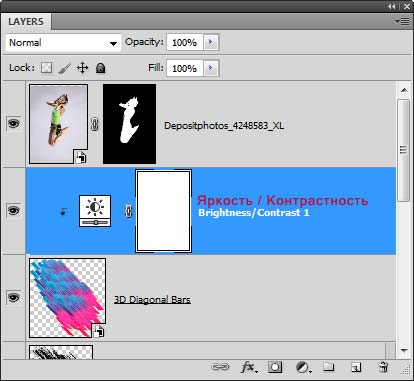Click clipping mask arrow on Brightness/Contrast layer

pyautogui.click(x=63, y=211)
